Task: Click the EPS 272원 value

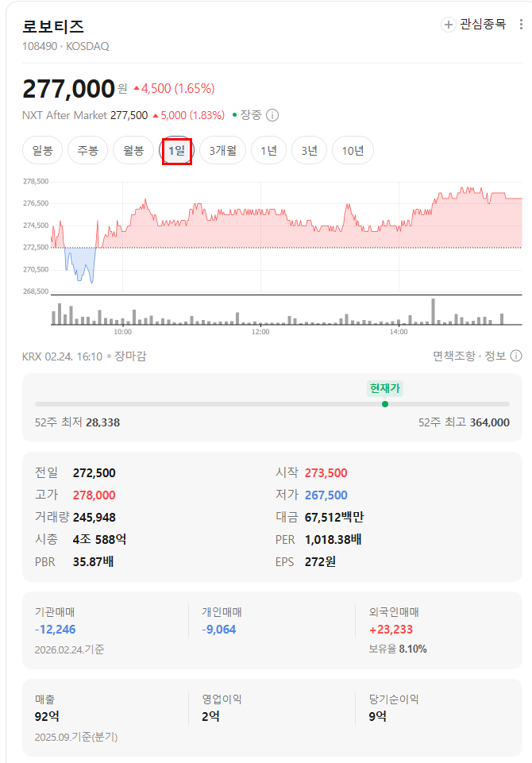Action: tap(320, 562)
